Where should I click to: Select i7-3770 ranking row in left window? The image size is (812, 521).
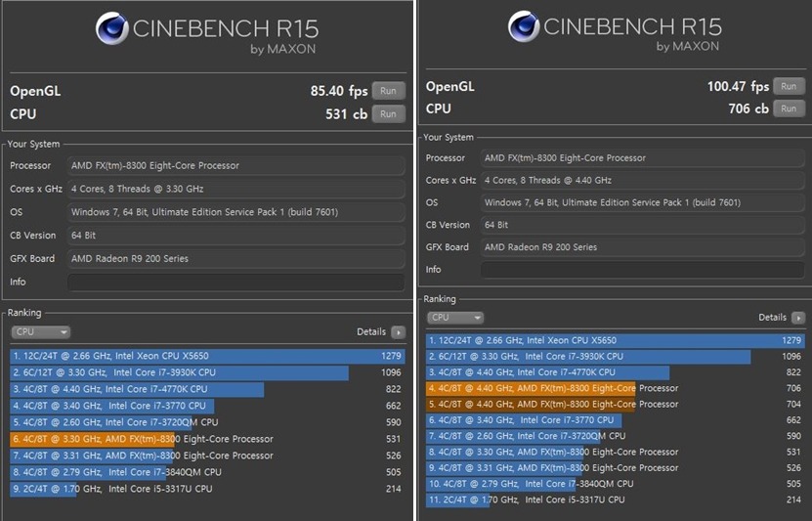coord(207,406)
